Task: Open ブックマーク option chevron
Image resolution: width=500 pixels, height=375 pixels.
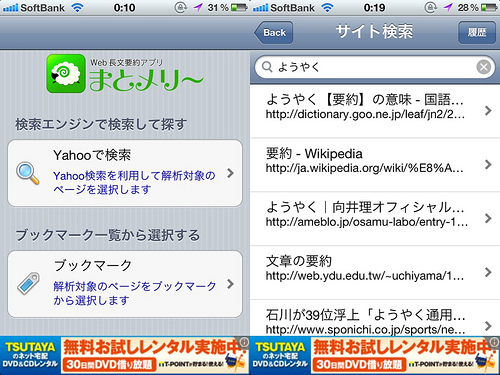Action: click(x=230, y=284)
